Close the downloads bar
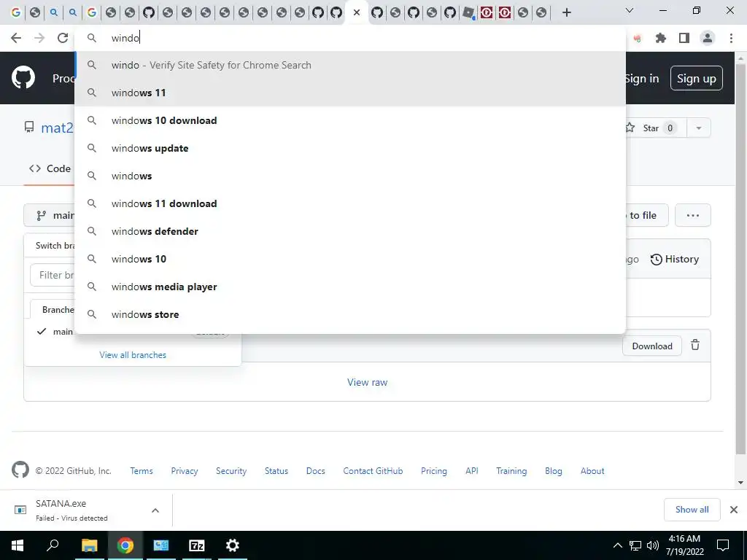The width and height of the screenshot is (747, 560). click(x=734, y=510)
